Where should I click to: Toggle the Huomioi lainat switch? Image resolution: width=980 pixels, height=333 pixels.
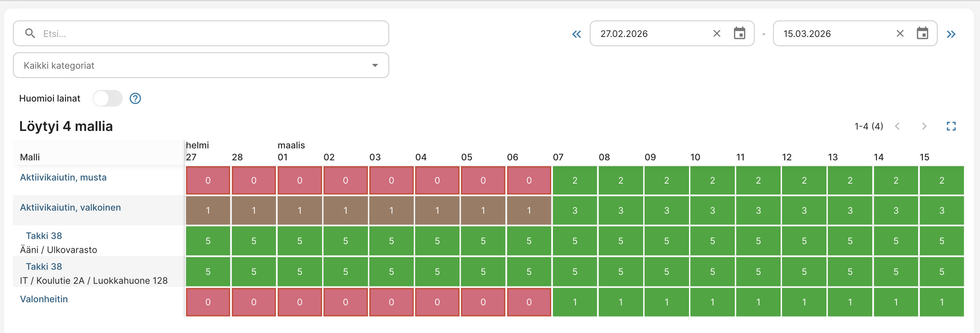pos(108,98)
